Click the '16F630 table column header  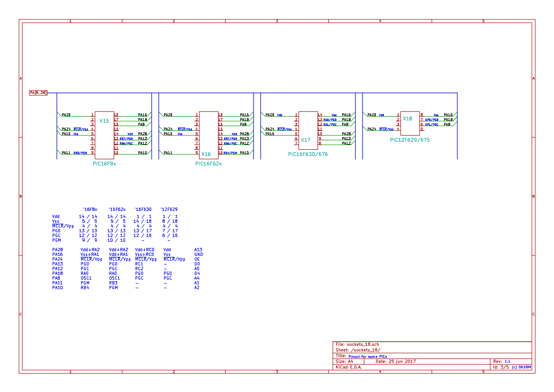click(x=143, y=210)
